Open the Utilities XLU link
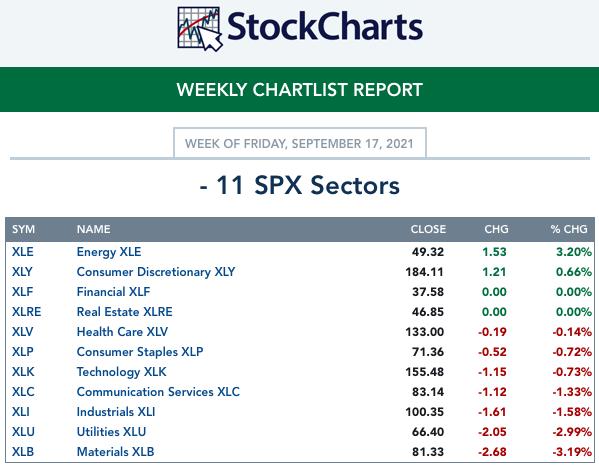Screen dimensions: 599x467 click(111, 432)
